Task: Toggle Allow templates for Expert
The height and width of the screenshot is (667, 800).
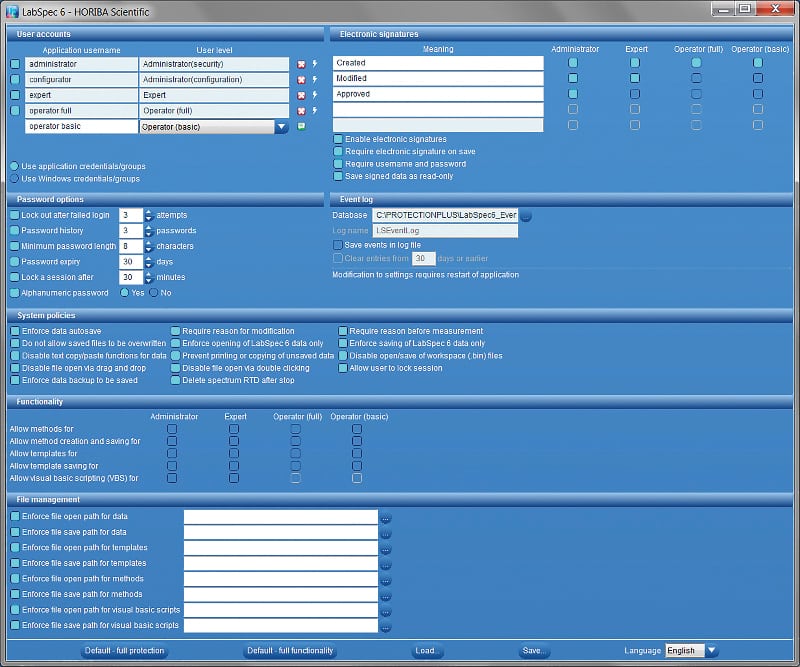Action: 234,453
